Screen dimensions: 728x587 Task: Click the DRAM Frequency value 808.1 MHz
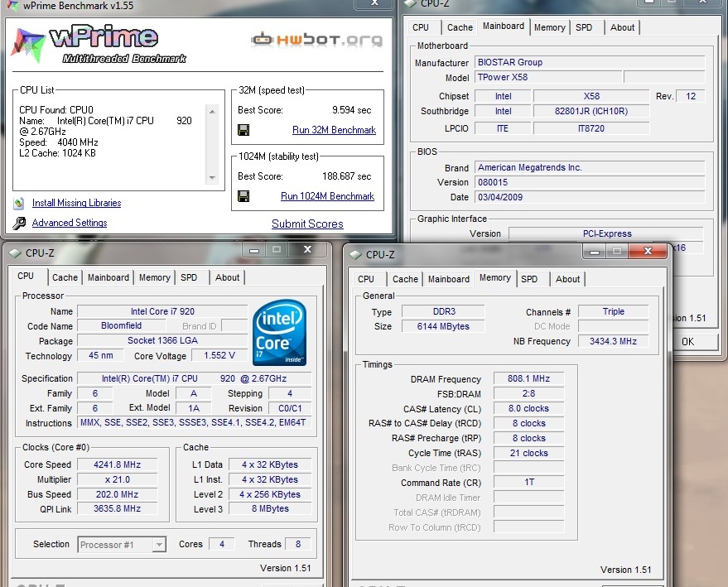529,378
